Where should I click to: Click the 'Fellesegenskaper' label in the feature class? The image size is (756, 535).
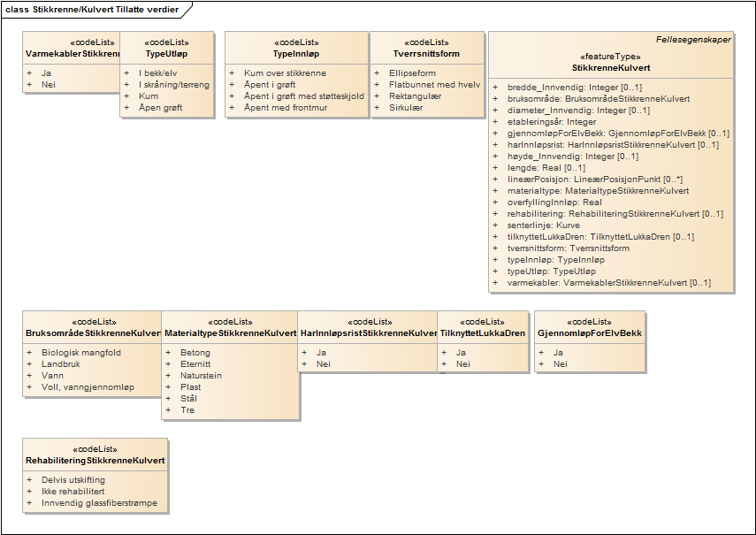pyautogui.click(x=693, y=40)
